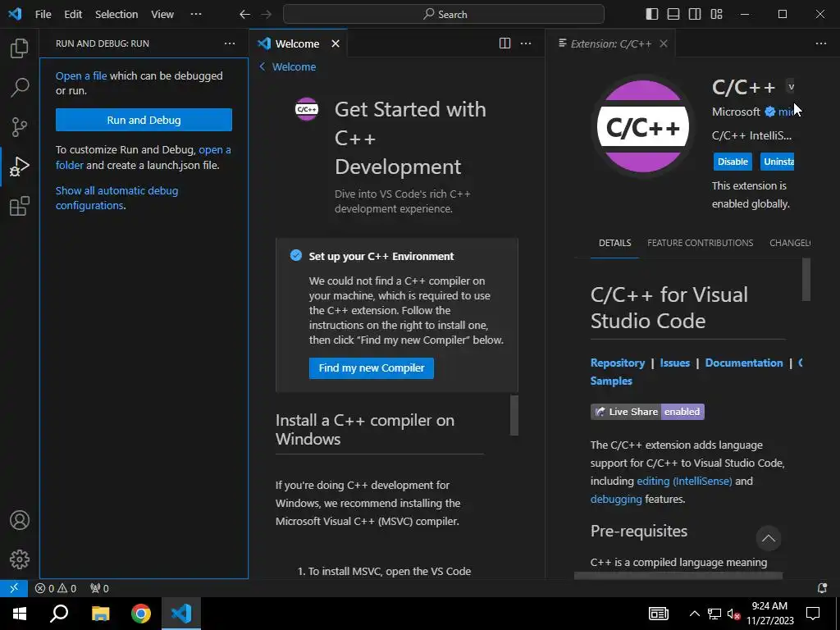Screen dimensions: 840x630
Task: Open the Windows Start menu
Action: [x=20, y=614]
